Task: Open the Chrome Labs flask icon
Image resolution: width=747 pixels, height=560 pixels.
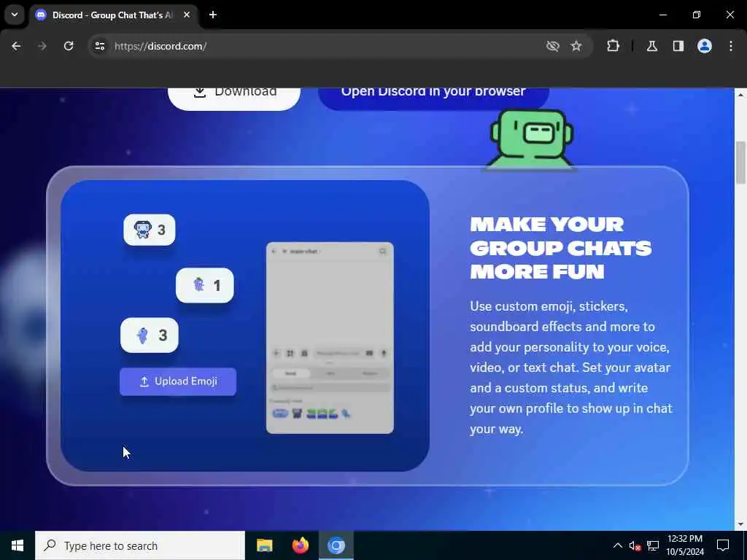Action: (652, 46)
